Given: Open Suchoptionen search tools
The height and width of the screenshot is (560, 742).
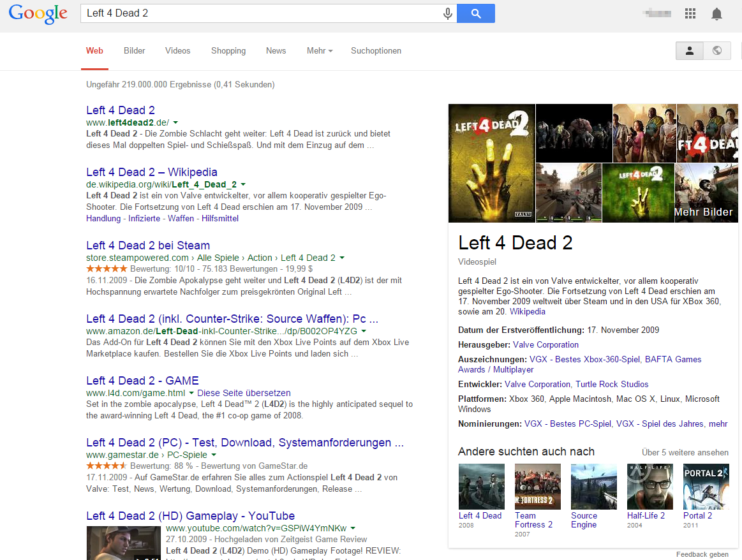Looking at the screenshot, I should [376, 50].
